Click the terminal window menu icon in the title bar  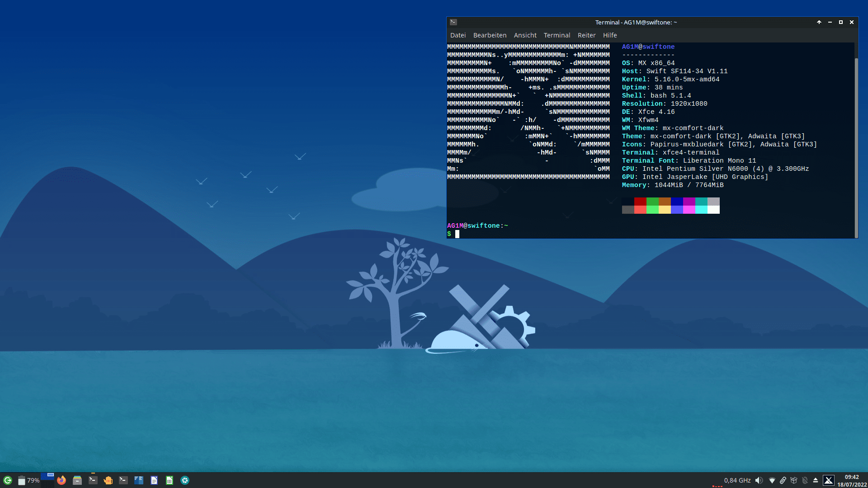click(453, 22)
